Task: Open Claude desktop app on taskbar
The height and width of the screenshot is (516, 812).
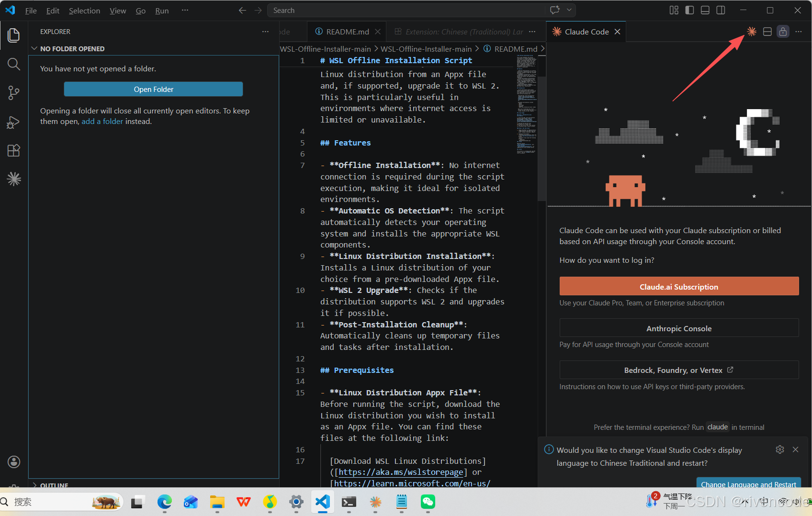Action: pos(375,502)
